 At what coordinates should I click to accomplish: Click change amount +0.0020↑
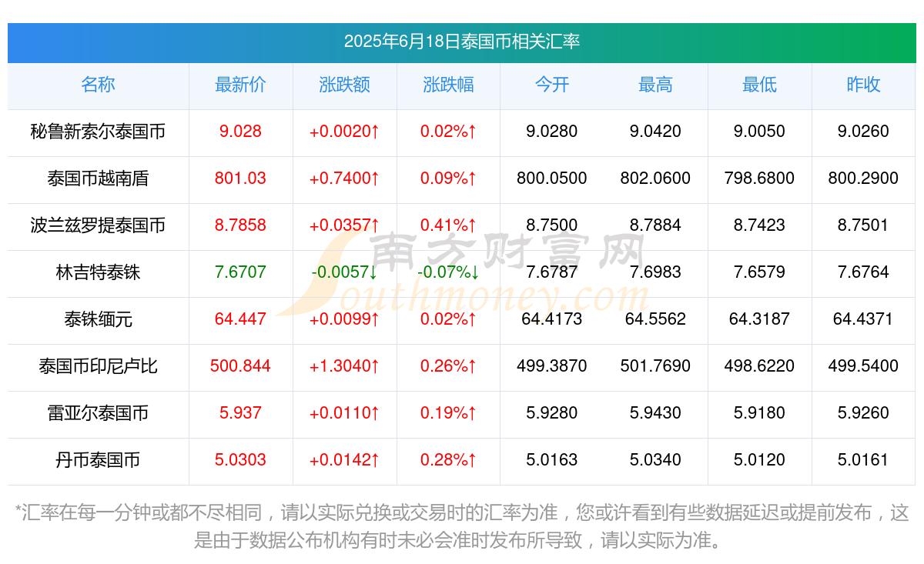[344, 132]
